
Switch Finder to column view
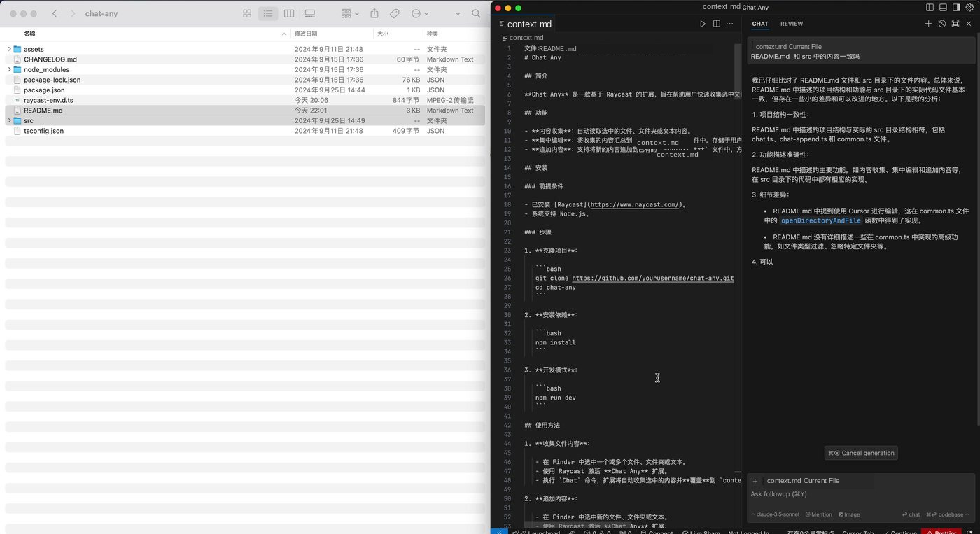click(289, 13)
